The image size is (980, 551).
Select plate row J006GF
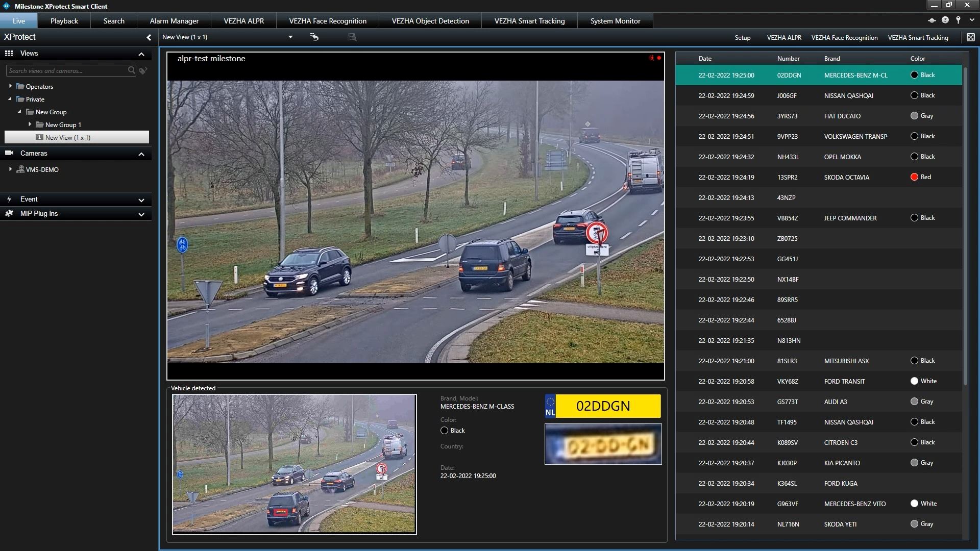[819, 95]
